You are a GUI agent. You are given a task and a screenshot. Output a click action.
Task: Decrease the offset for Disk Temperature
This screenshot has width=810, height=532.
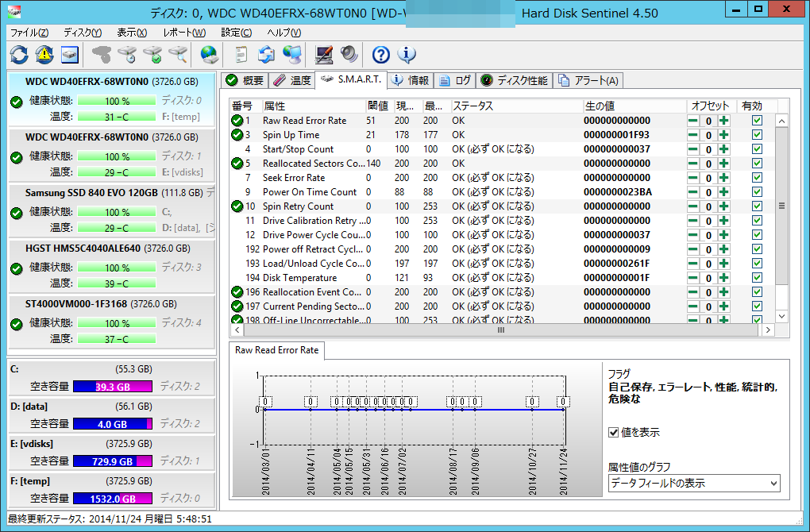(x=692, y=278)
